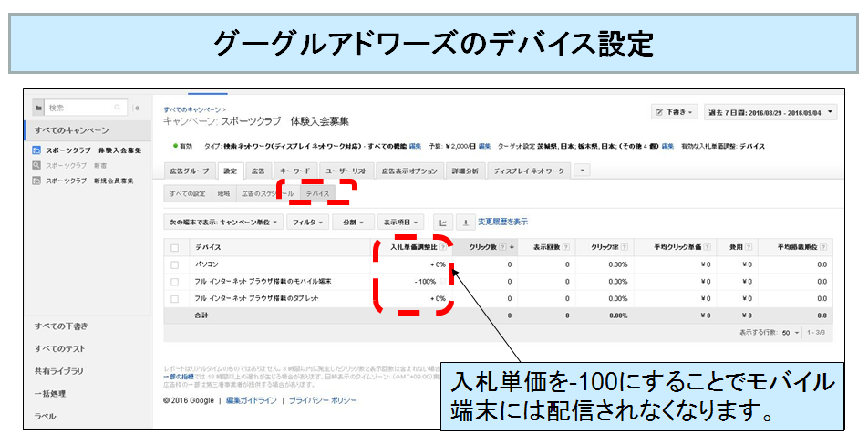
Task: Switch to the 広告 tab
Action: point(258,171)
